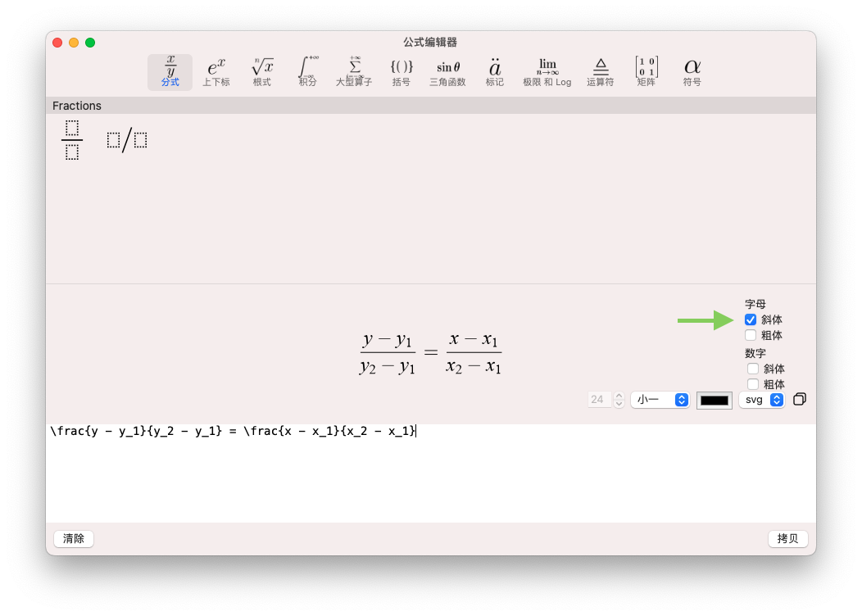Enable 粗体 bold under 数字

pyautogui.click(x=752, y=384)
